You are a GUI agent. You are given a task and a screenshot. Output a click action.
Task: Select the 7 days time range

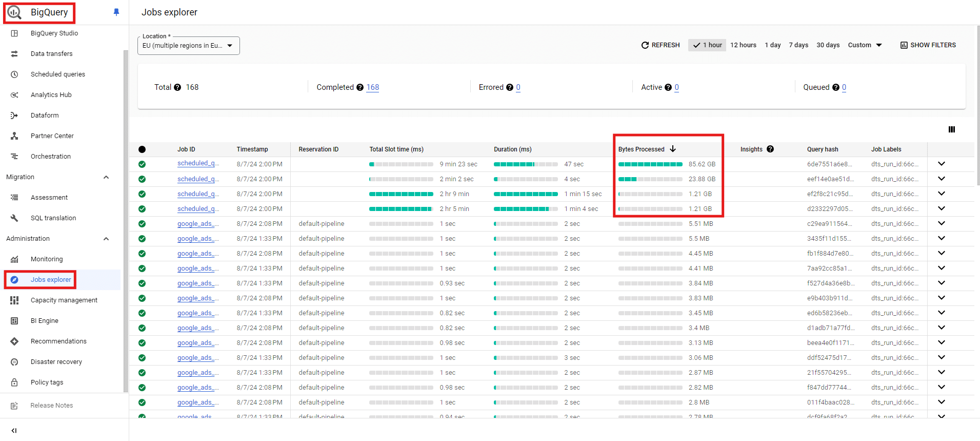click(798, 45)
